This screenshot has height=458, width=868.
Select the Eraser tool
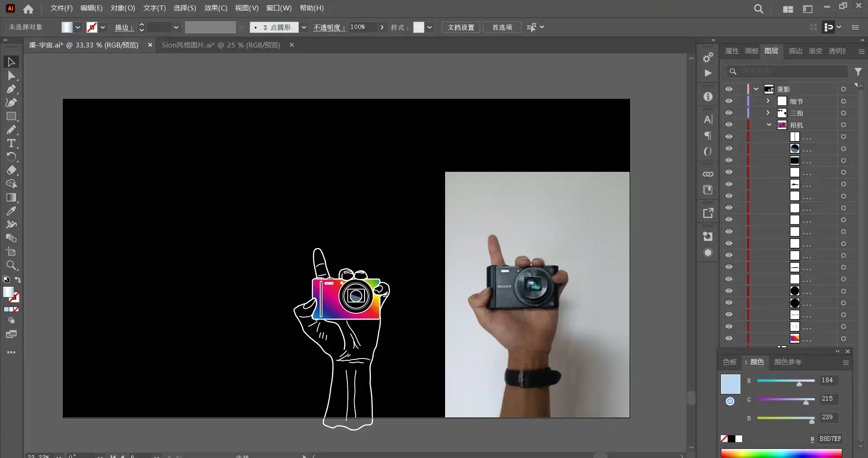tap(11, 170)
